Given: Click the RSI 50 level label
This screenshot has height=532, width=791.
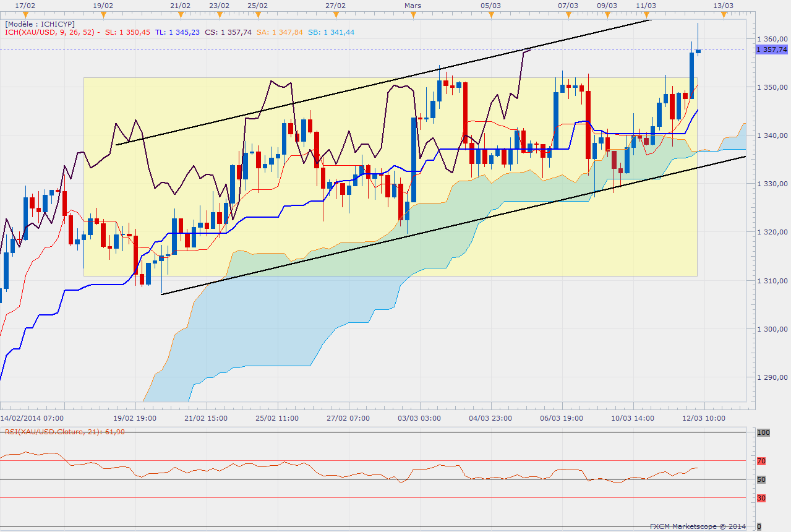Looking at the screenshot, I should [x=761, y=479].
